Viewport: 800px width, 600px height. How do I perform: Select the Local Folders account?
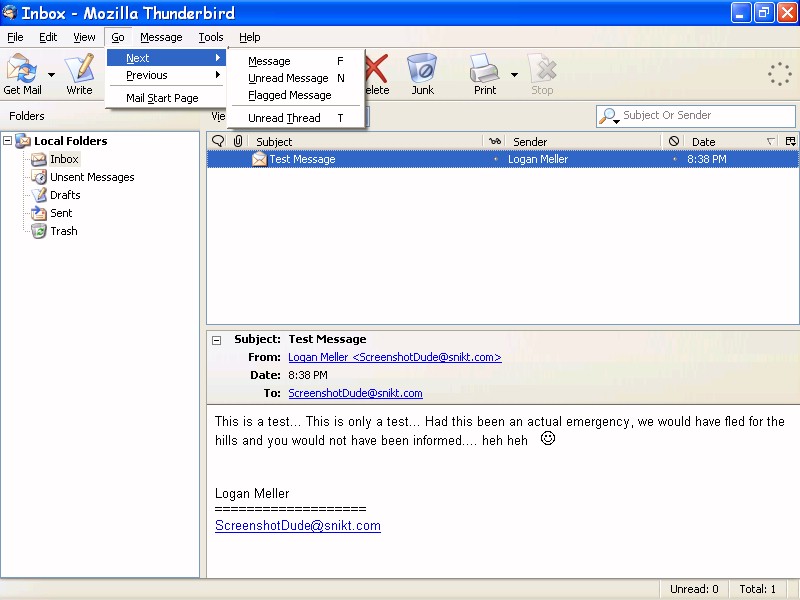coord(70,141)
